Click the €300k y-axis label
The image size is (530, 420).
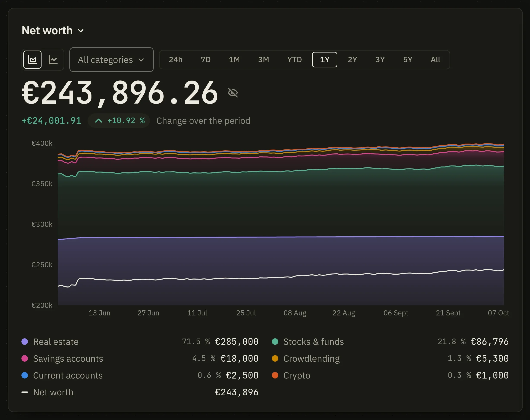click(x=42, y=224)
